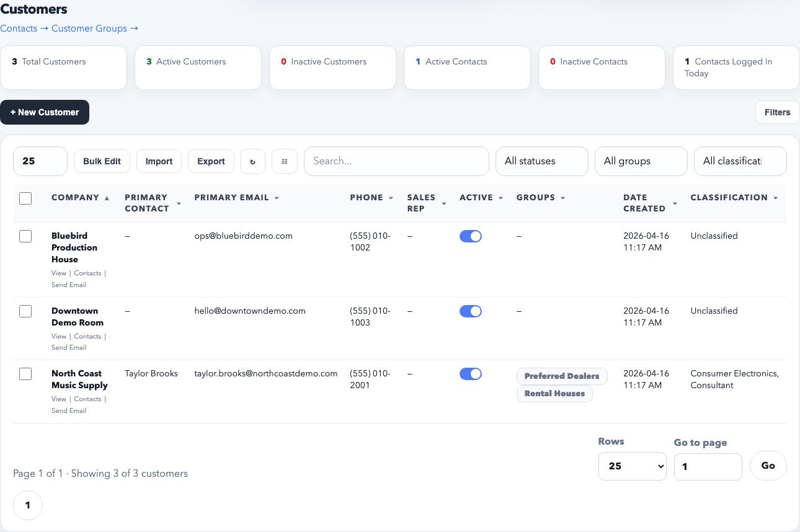Viewport: 800px width, 532px height.
Task: Sort by the Classification column header
Action: 734,198
